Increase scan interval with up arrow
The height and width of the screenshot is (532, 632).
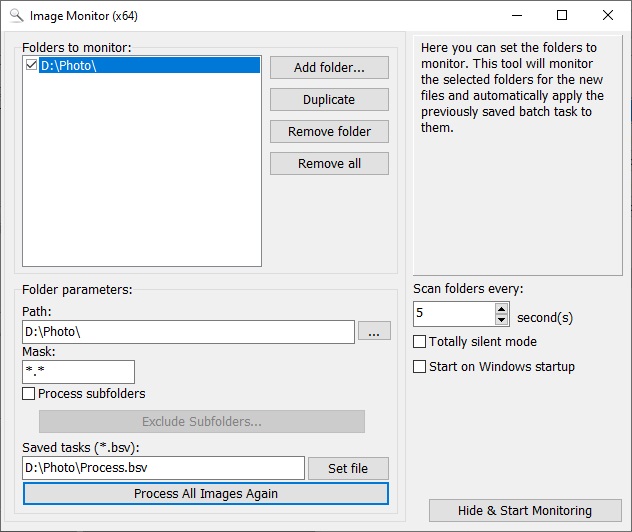pos(502,308)
